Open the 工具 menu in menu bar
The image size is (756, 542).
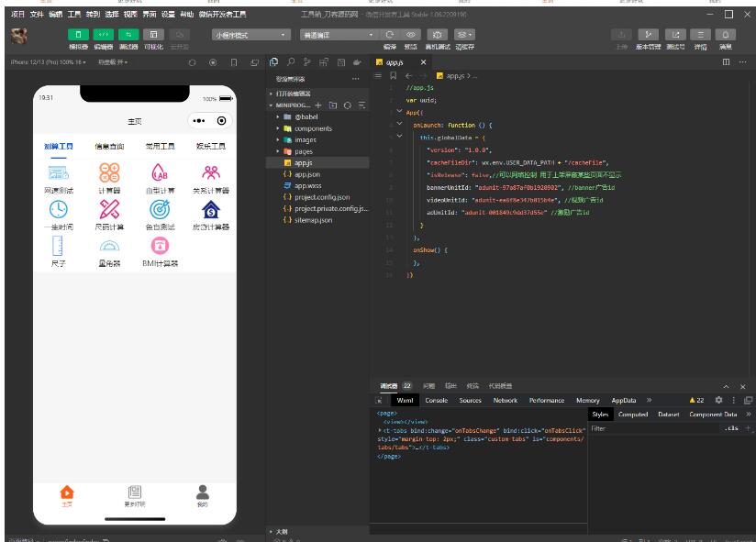tap(74, 15)
